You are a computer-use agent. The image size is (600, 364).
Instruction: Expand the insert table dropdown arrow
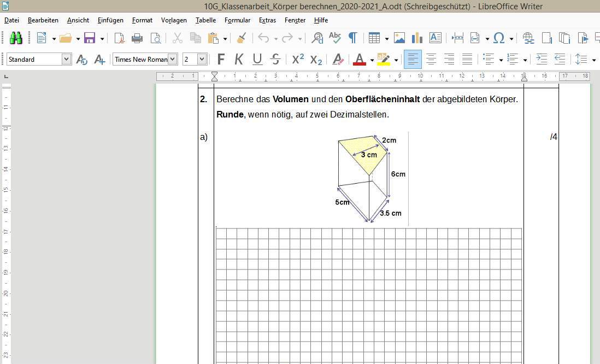387,39
